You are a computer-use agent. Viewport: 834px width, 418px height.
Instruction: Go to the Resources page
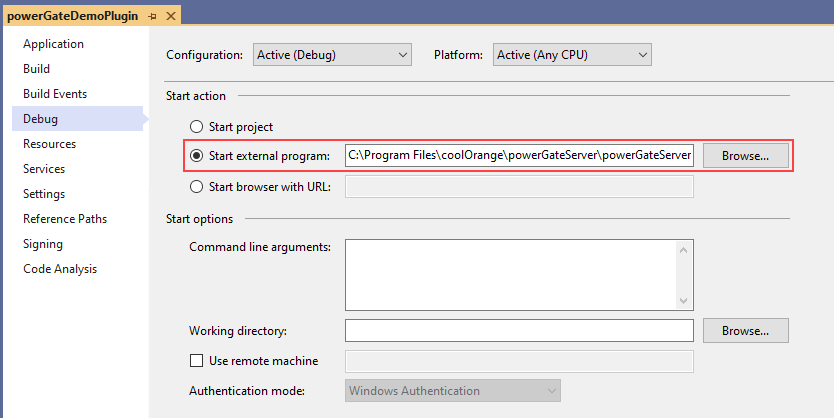pyautogui.click(x=49, y=144)
